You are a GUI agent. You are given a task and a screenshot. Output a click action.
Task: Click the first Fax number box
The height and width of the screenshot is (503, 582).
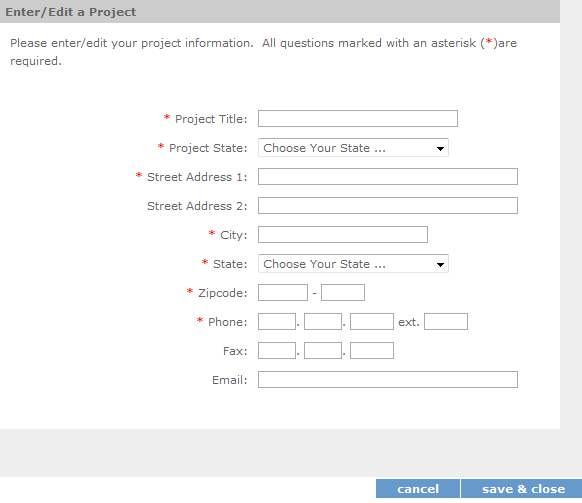pos(277,350)
